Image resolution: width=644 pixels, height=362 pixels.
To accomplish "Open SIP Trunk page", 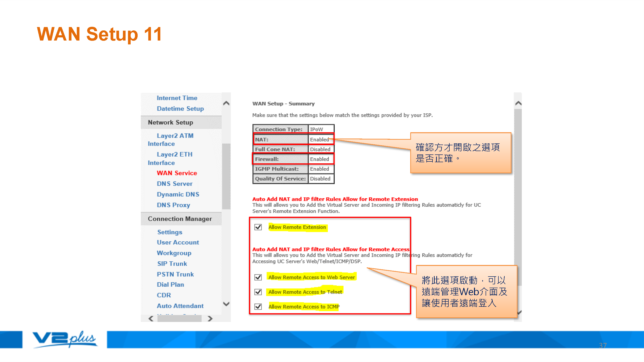I will 172,264.
